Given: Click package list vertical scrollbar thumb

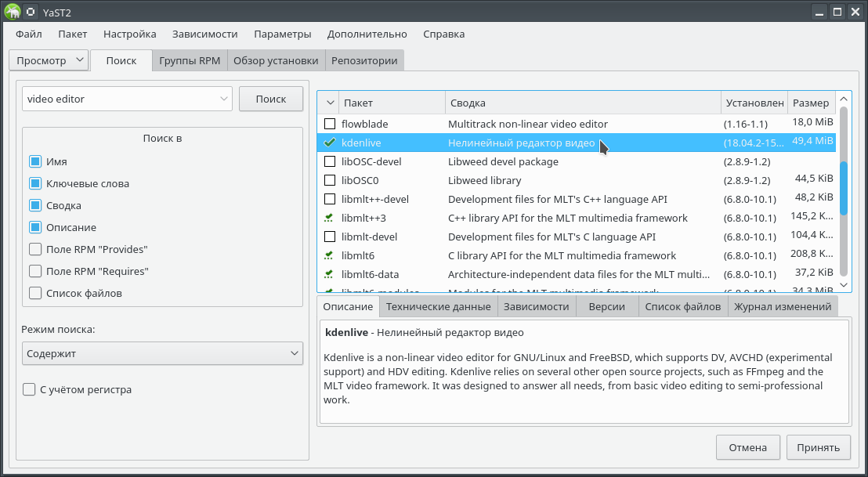Looking at the screenshot, I should 844,188.
